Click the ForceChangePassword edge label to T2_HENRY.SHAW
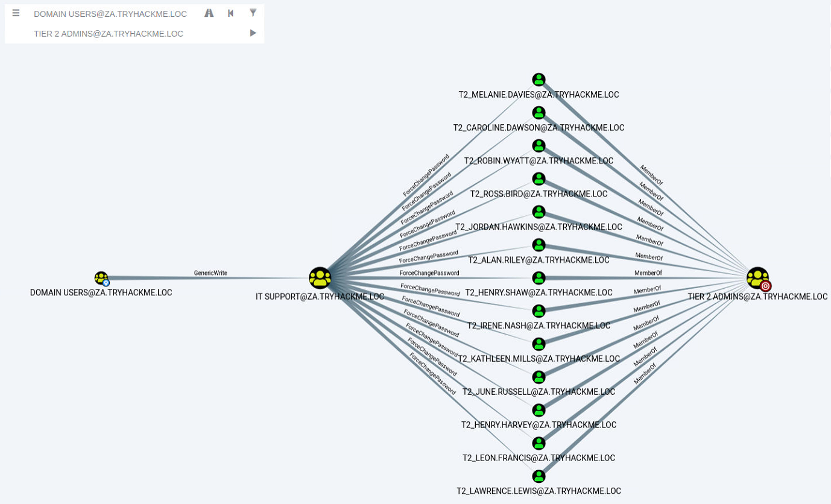The width and height of the screenshot is (831, 504). [429, 273]
